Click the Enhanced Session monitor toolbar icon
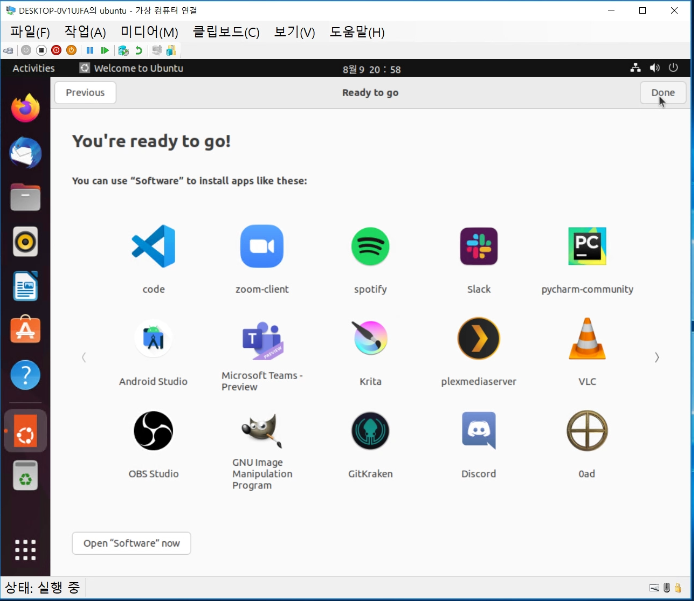This screenshot has width=694, height=601. tap(157, 50)
